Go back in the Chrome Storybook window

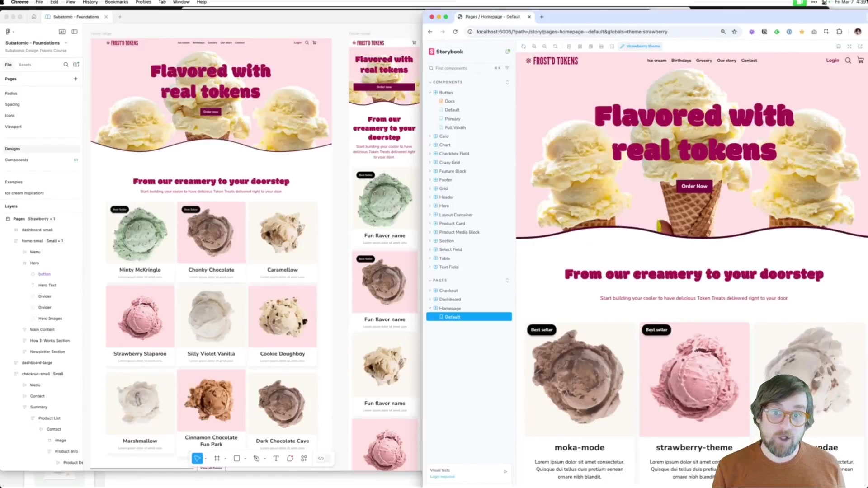(x=430, y=32)
